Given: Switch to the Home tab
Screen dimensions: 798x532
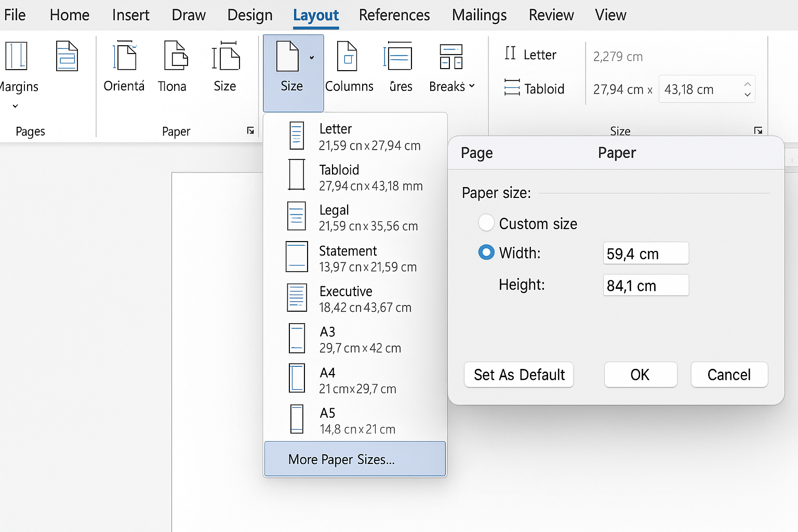Looking at the screenshot, I should 70,15.
